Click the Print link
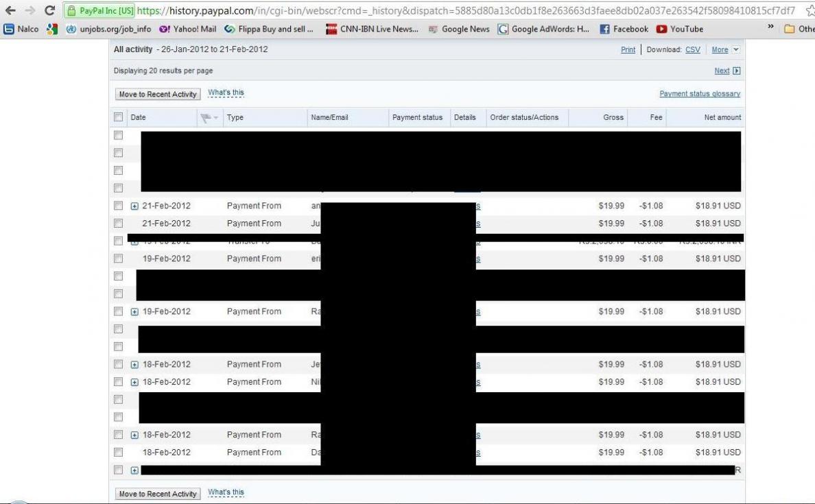Viewport: 815px width, 504px height. (x=628, y=50)
